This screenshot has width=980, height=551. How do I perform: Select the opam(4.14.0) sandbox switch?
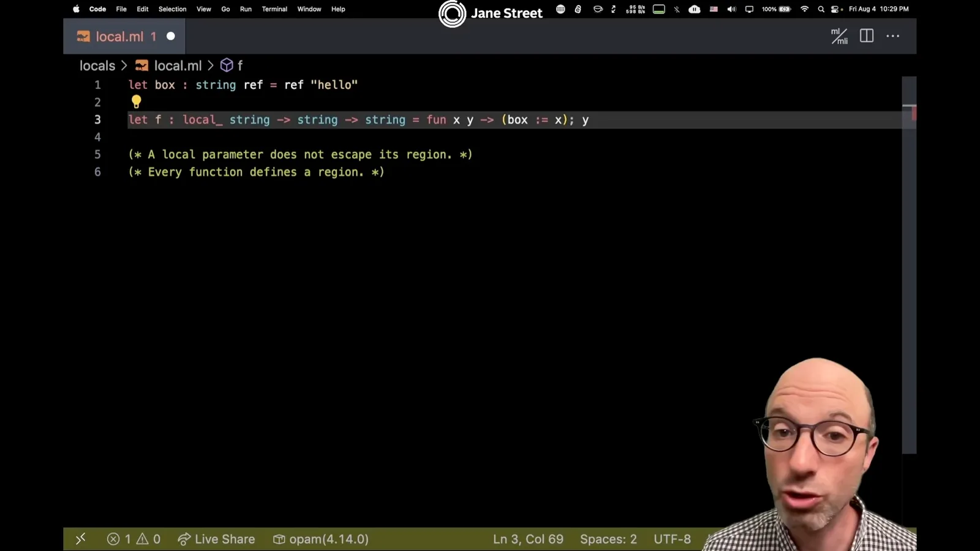coord(321,539)
